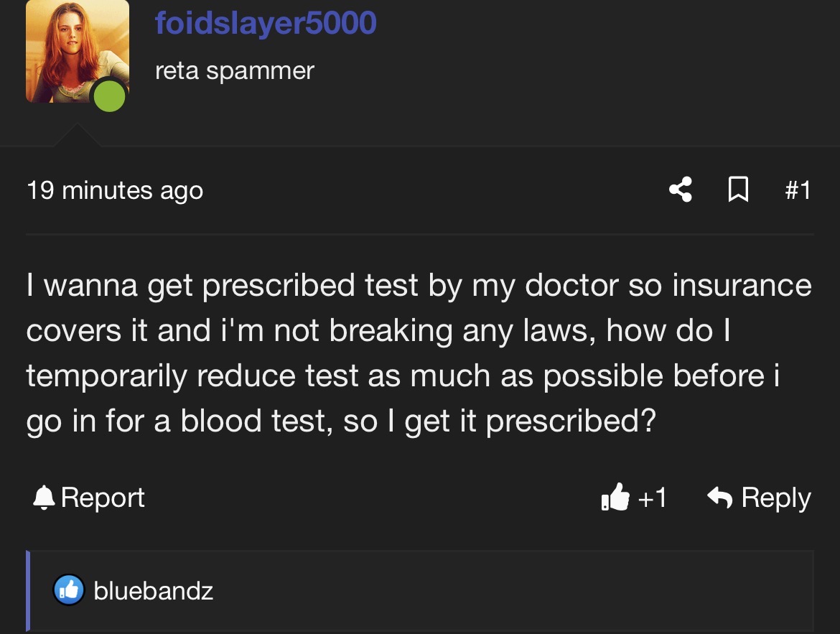The width and height of the screenshot is (840, 634).
Task: Click the Report text button
Action: coord(103,498)
